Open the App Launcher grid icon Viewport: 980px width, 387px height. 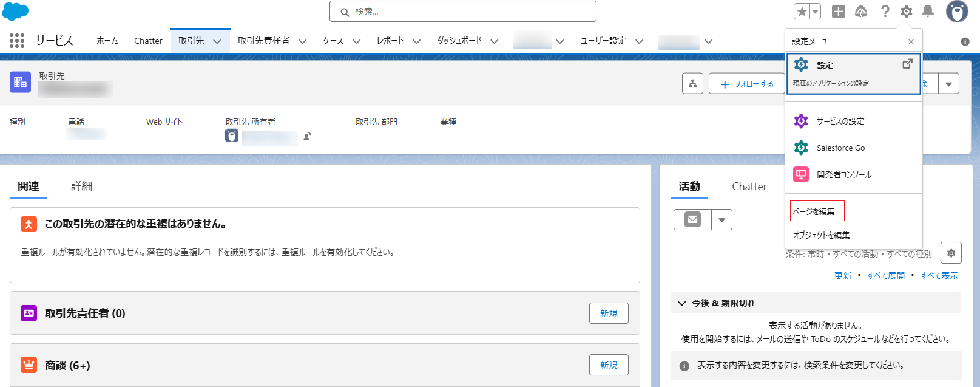(x=17, y=41)
